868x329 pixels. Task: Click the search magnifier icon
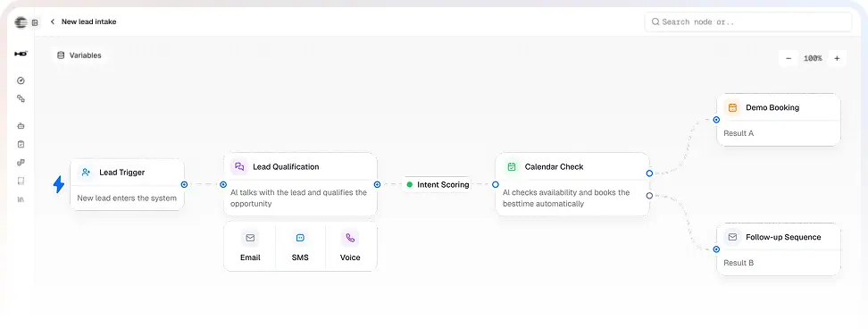coord(655,22)
